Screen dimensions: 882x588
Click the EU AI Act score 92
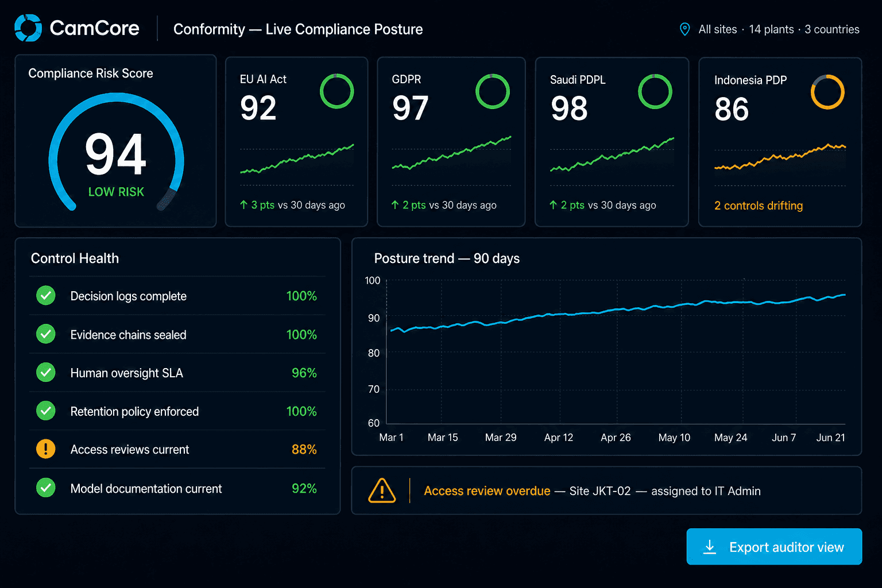tap(258, 108)
